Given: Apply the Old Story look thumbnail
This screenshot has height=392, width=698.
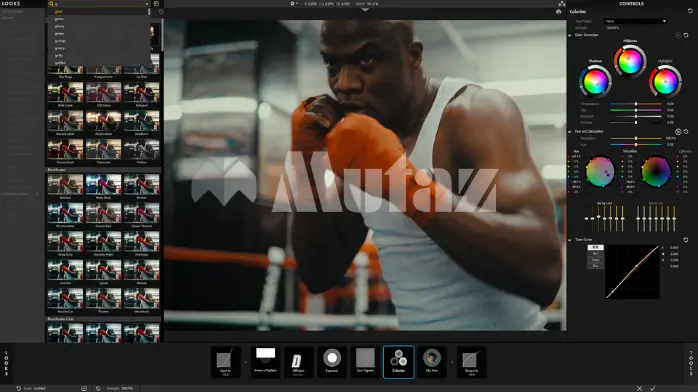Looking at the screenshot, I should [x=103, y=92].
